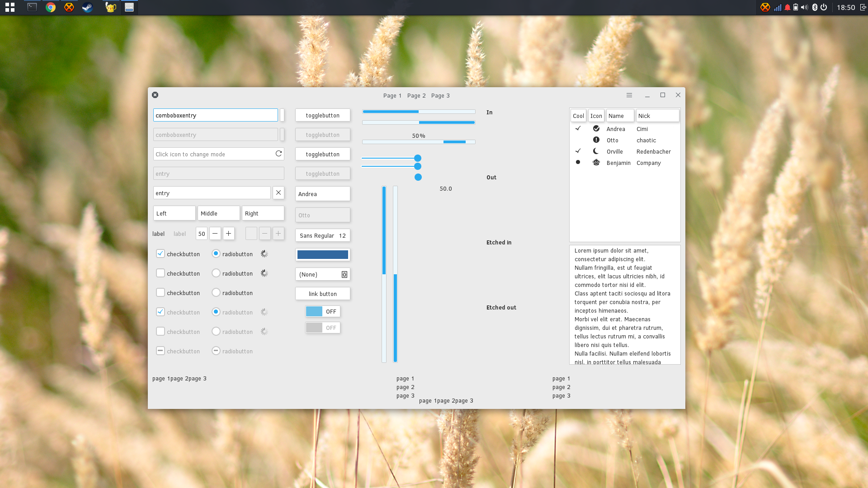
Task: Click the file icon in the (None) chooser
Action: [x=344, y=274]
